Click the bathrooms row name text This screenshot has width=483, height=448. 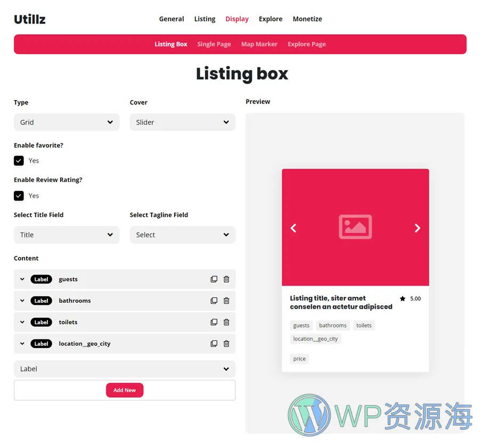coord(75,301)
